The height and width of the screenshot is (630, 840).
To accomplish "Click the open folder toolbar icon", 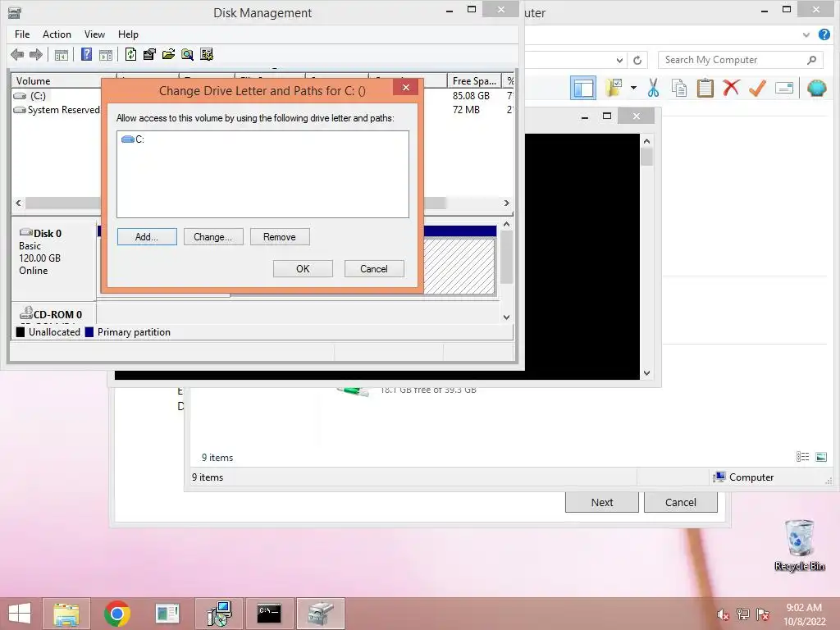I will pyautogui.click(x=168, y=54).
